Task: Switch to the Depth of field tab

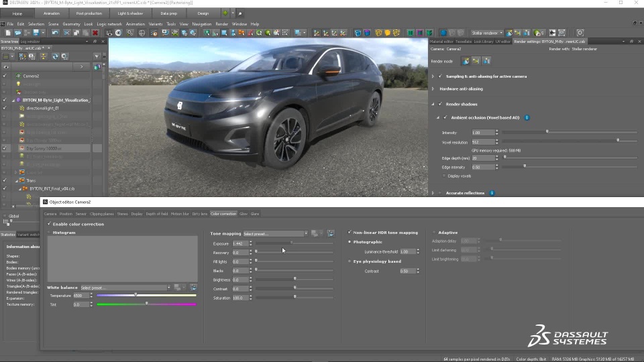Action: [x=156, y=214]
